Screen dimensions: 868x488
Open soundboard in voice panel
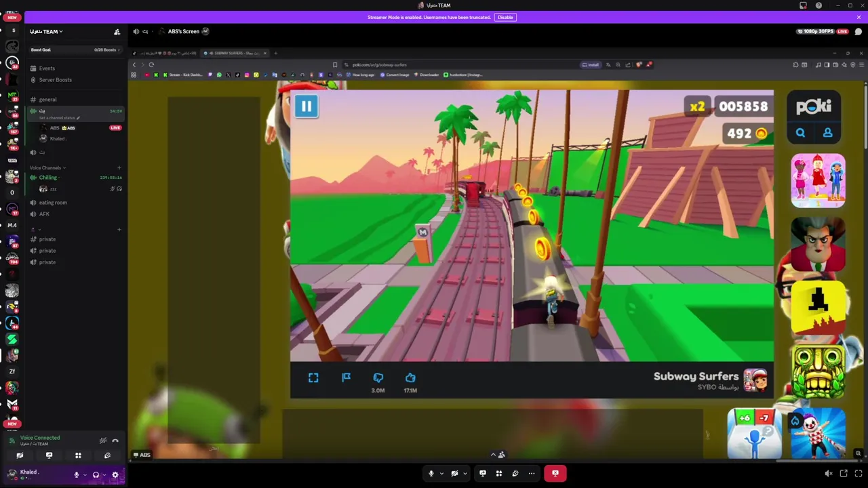pyautogui.click(x=107, y=455)
